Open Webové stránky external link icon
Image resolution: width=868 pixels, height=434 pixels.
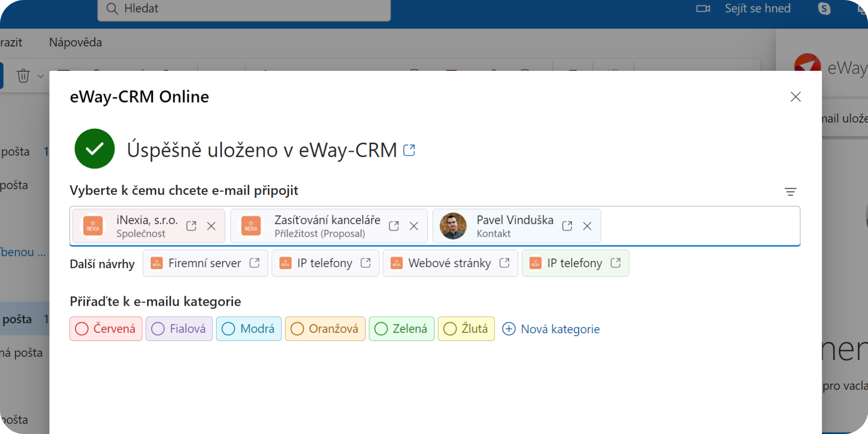point(504,263)
